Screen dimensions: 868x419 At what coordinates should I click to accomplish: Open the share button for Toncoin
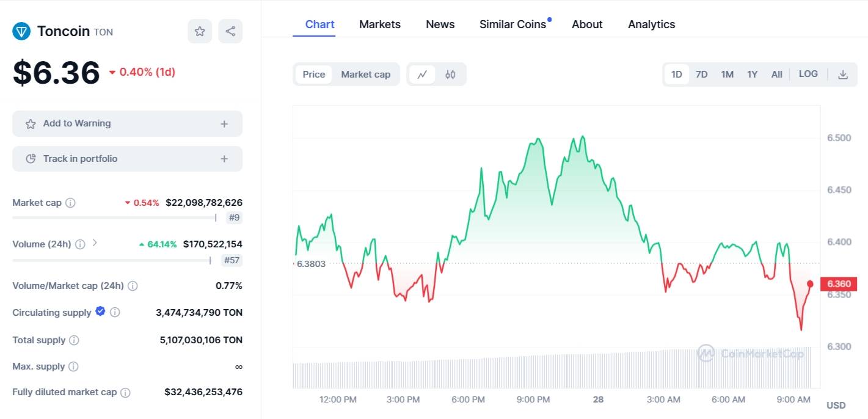coord(230,31)
